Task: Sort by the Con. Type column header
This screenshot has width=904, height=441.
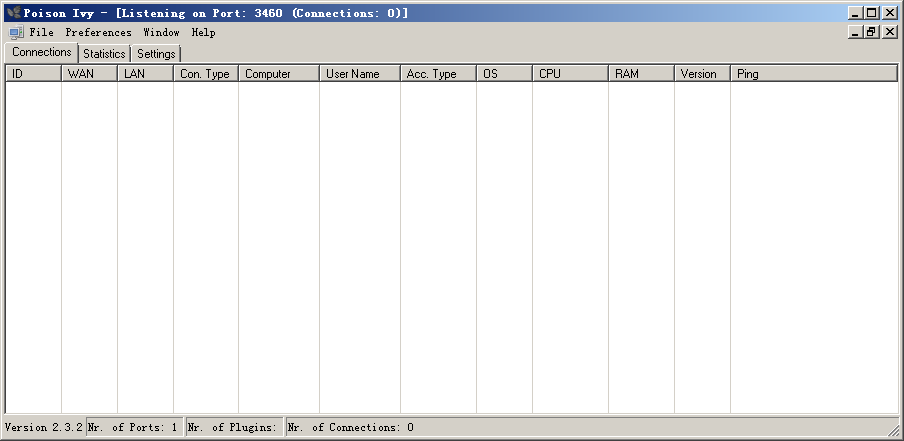Action: click(206, 74)
